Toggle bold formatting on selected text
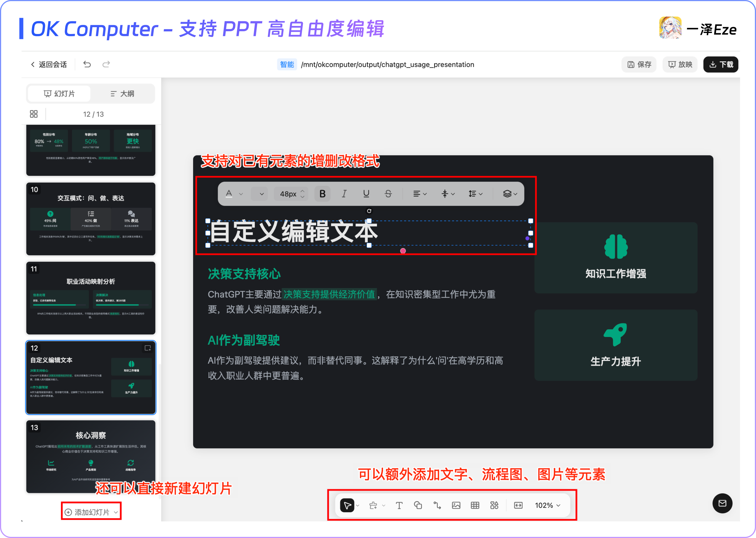 pos(322,194)
